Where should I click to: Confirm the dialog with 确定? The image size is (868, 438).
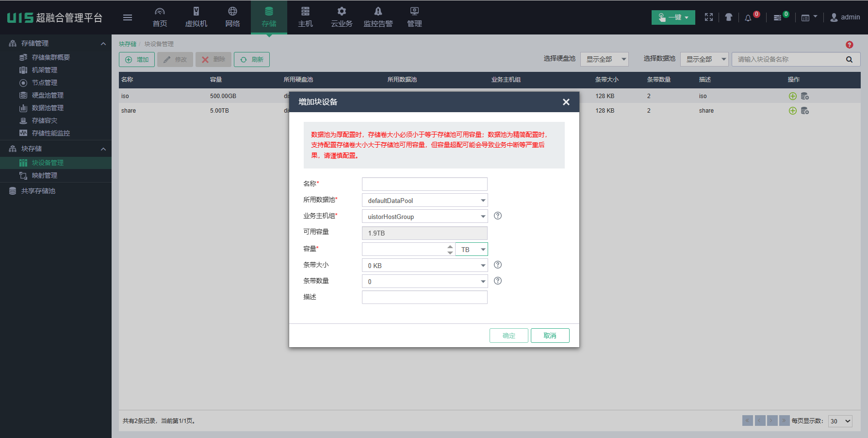pos(509,336)
